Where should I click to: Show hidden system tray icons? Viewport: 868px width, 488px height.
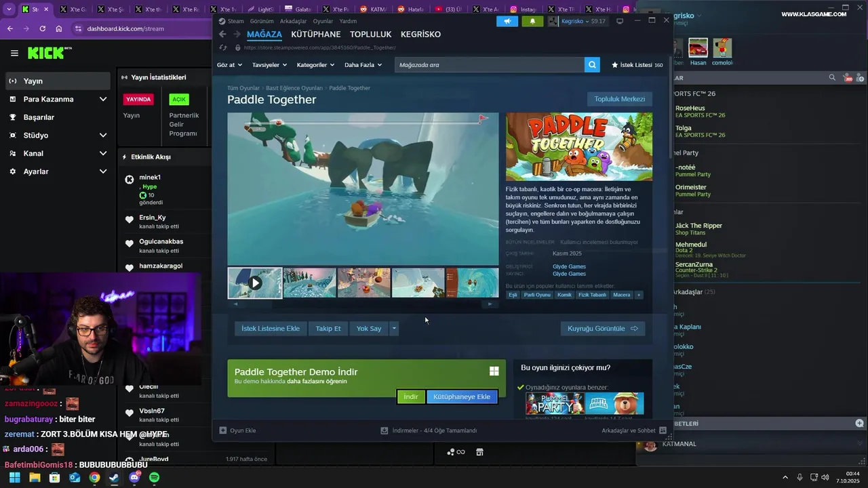(x=785, y=478)
